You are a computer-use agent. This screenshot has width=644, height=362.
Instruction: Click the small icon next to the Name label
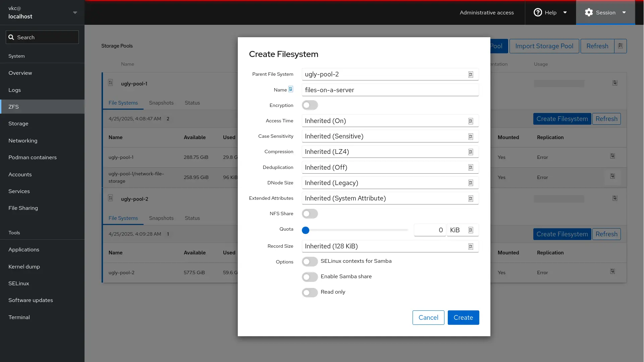(291, 89)
